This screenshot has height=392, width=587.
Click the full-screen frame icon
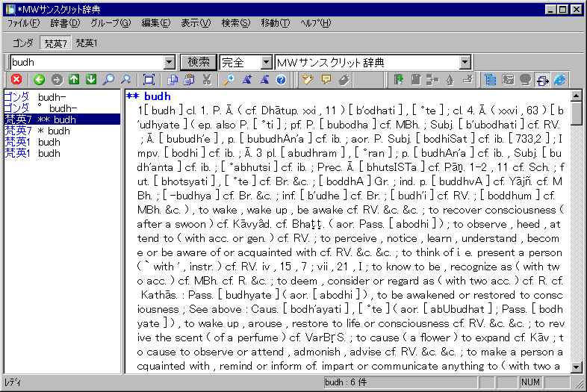pos(149,79)
